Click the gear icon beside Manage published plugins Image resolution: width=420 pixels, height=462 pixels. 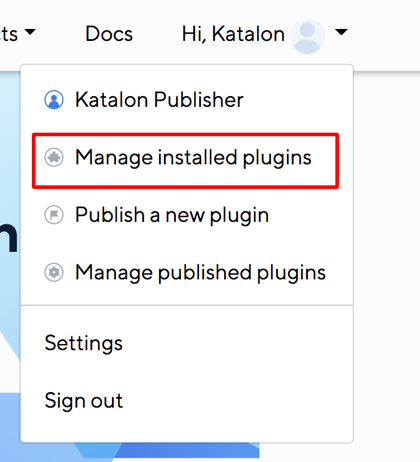(54, 272)
